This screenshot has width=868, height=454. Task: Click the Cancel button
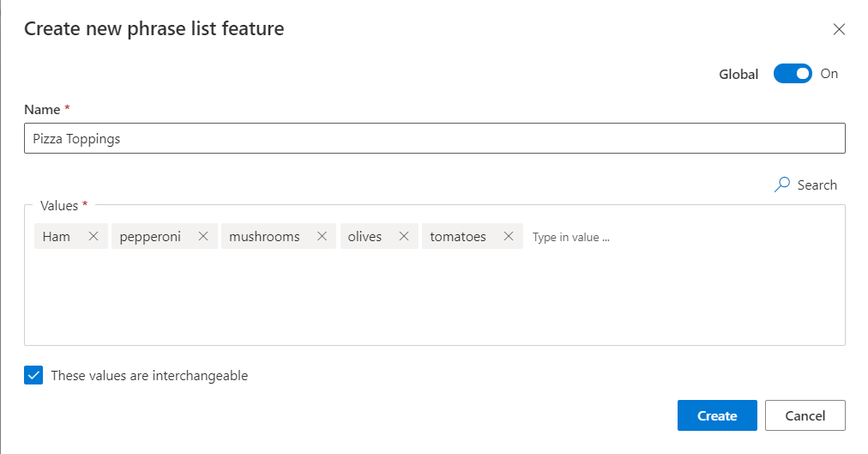click(x=805, y=415)
